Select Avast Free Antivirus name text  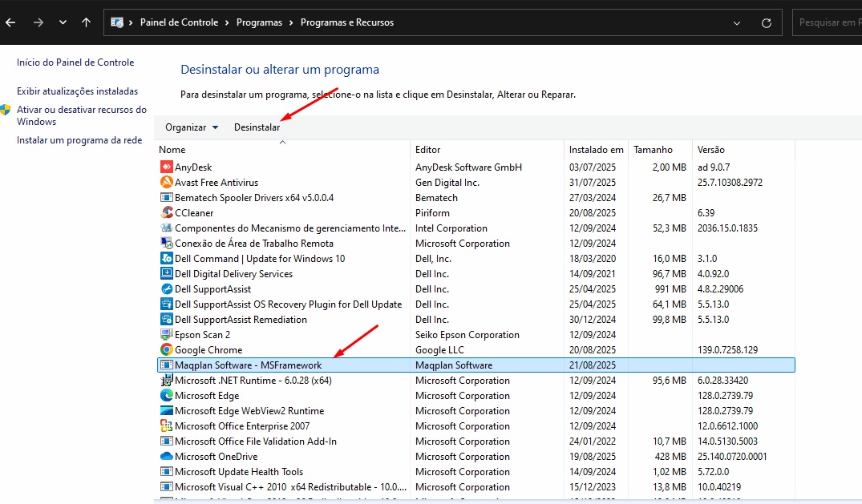click(216, 183)
